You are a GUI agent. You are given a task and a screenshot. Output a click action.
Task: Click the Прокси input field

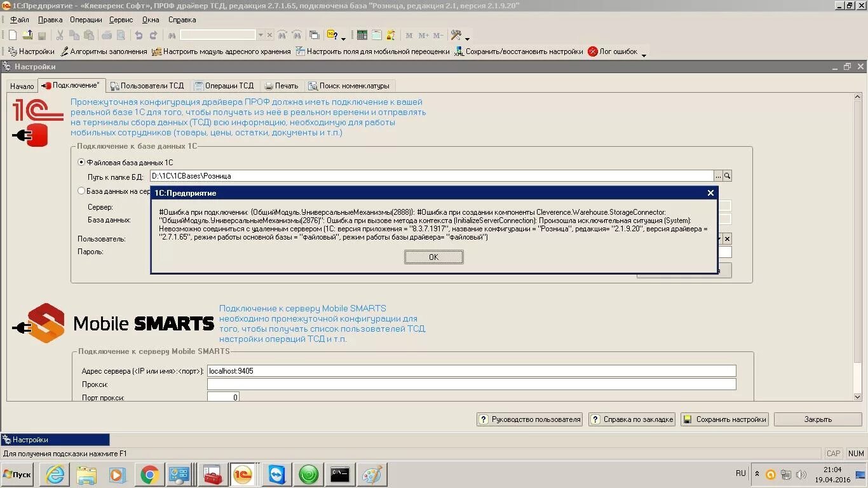pyautogui.click(x=471, y=384)
